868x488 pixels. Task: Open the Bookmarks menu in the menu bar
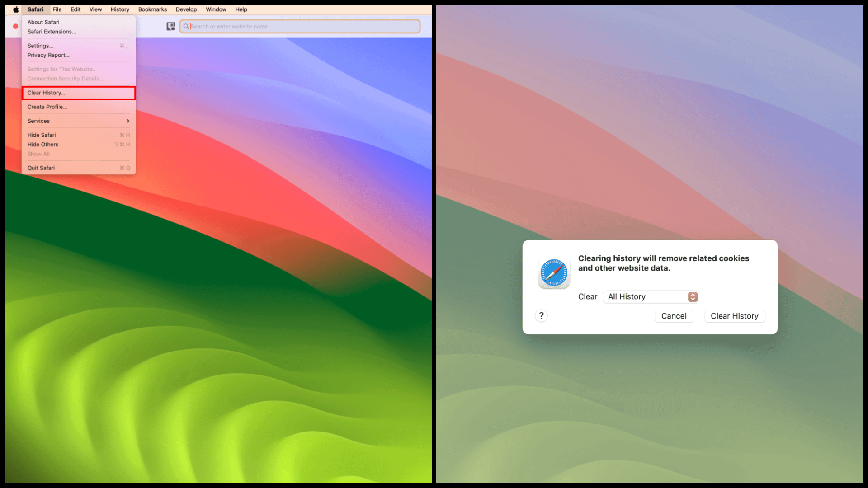(152, 9)
